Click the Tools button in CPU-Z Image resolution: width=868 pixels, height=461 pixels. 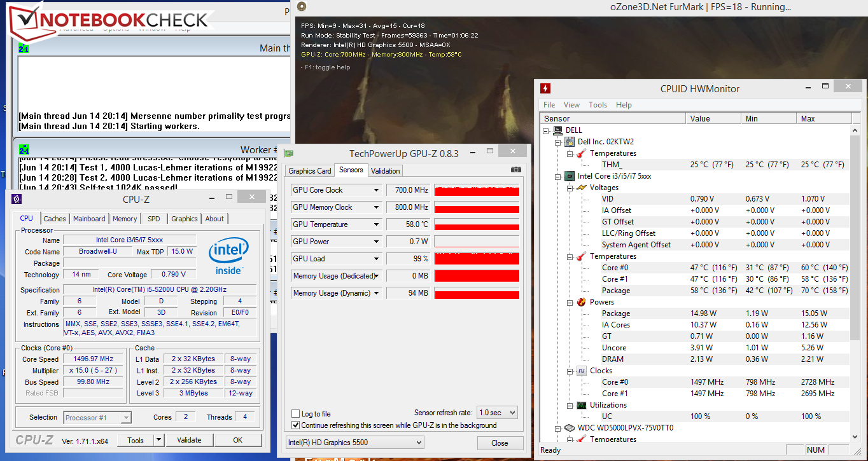pos(136,440)
